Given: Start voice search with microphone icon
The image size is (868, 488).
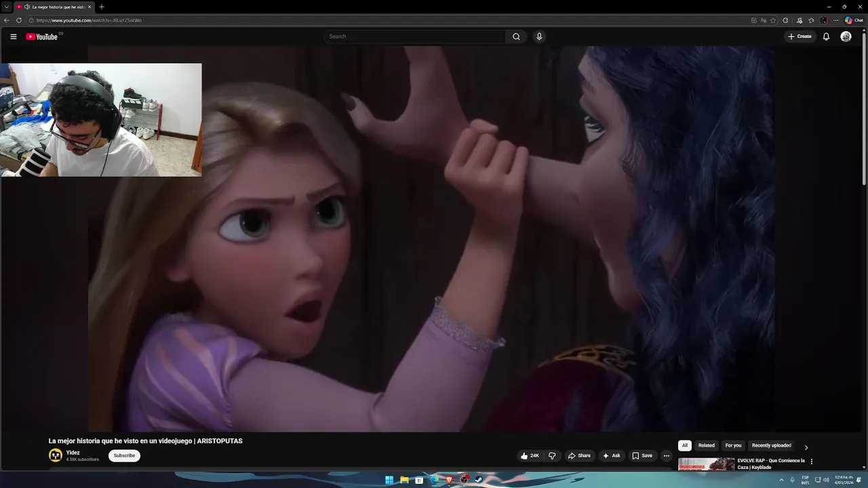Looking at the screenshot, I should point(539,37).
